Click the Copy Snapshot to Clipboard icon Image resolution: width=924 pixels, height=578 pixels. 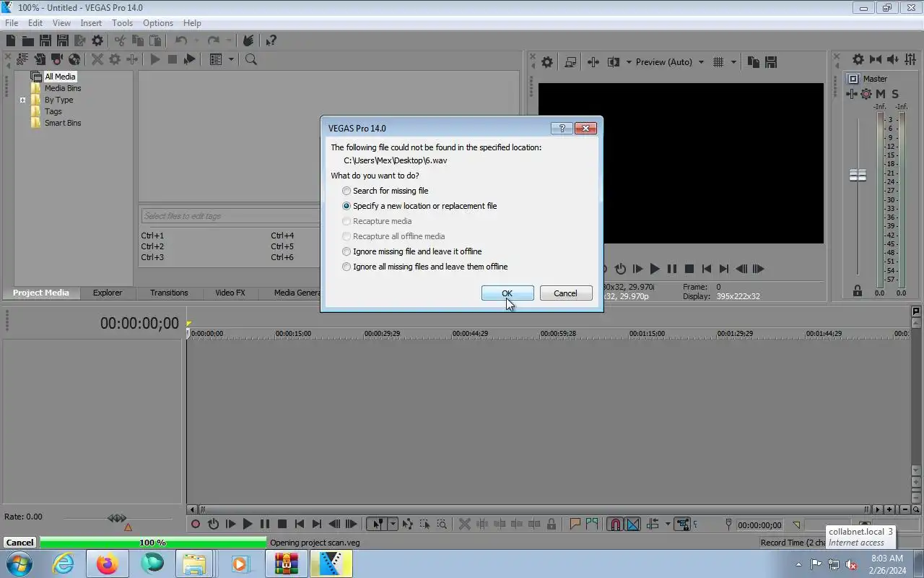754,62
